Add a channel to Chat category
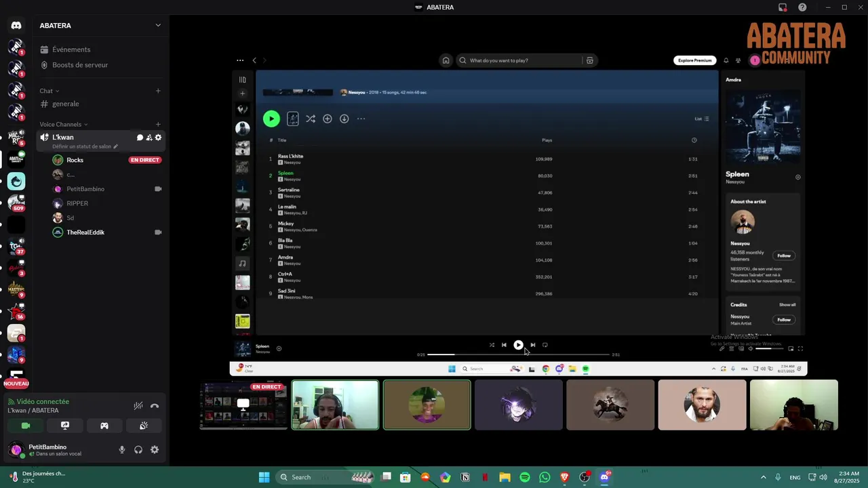The width and height of the screenshot is (868, 488). click(158, 91)
